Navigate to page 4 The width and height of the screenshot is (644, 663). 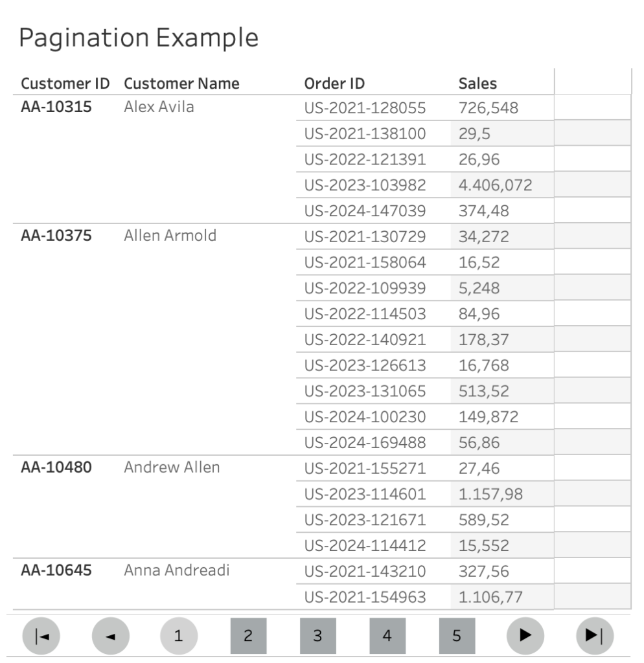[x=387, y=636]
